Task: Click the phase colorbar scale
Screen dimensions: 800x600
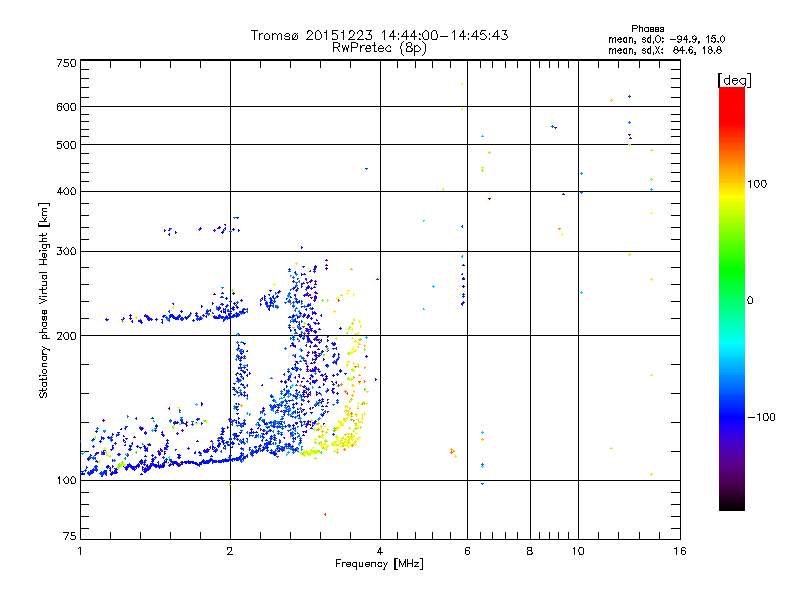Action: pos(732,298)
